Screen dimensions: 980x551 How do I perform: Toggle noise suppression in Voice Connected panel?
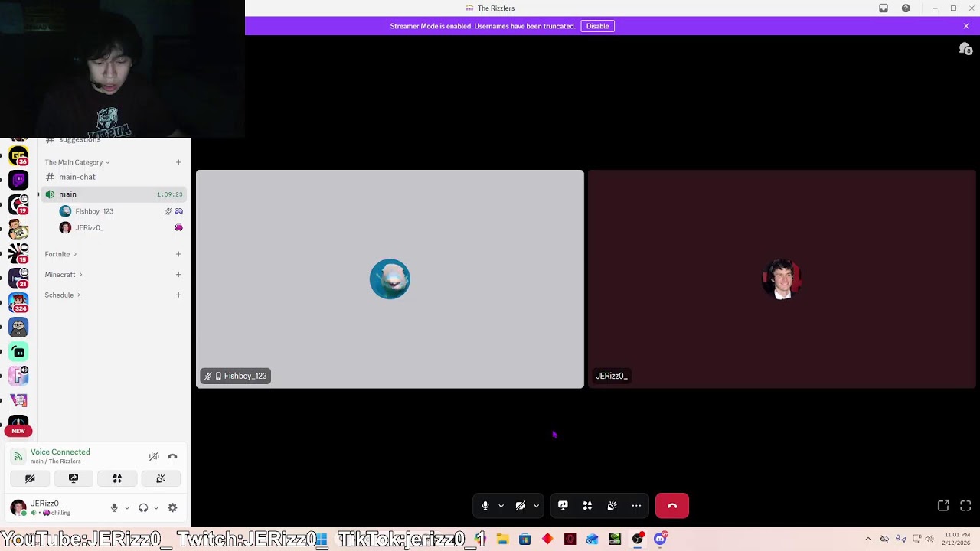(154, 456)
